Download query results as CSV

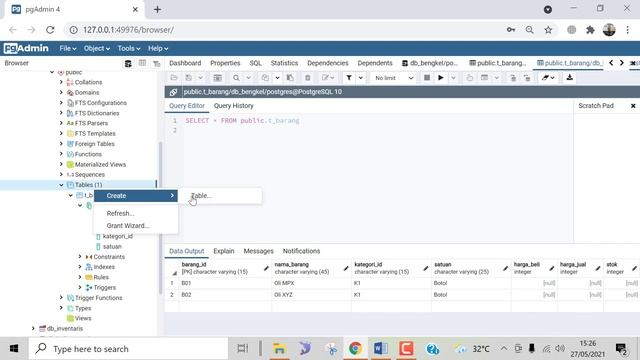coord(569,78)
